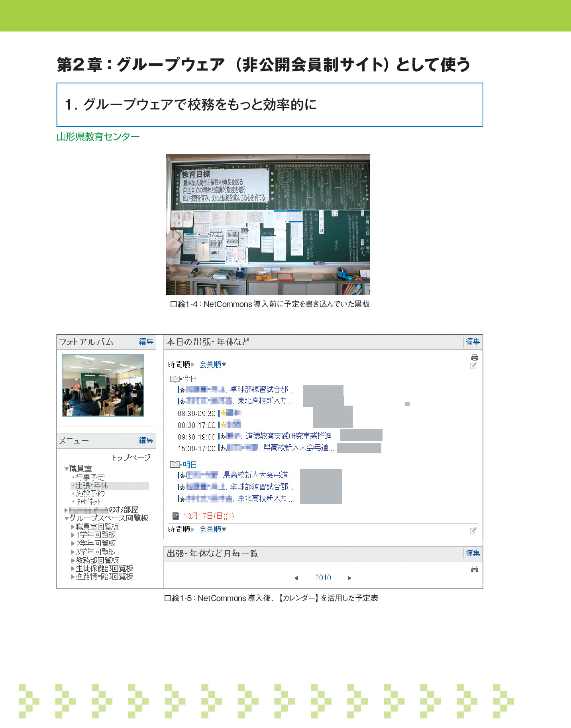
Task: Click the pencil icon beside the lower 会員順 link
Action: click(473, 530)
